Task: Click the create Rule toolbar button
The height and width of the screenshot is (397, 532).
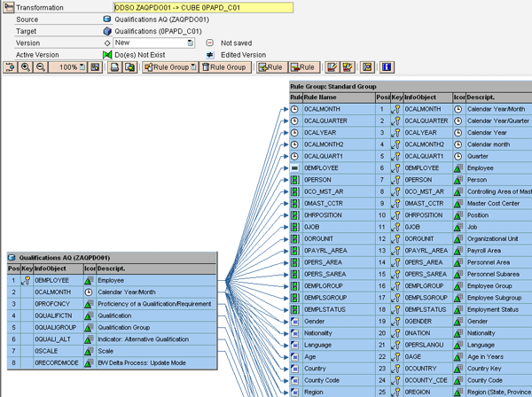Action: [270, 67]
